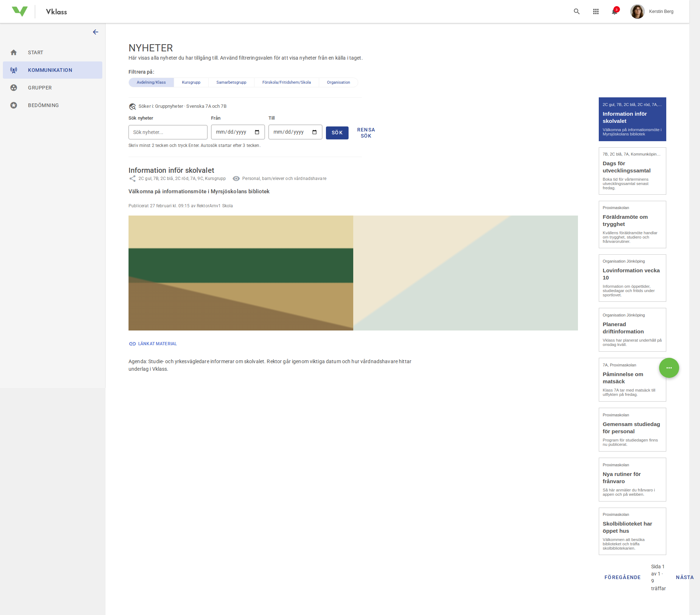The height and width of the screenshot is (615, 700).
Task: Open the Information inför skolvalet news card
Action: click(633, 119)
